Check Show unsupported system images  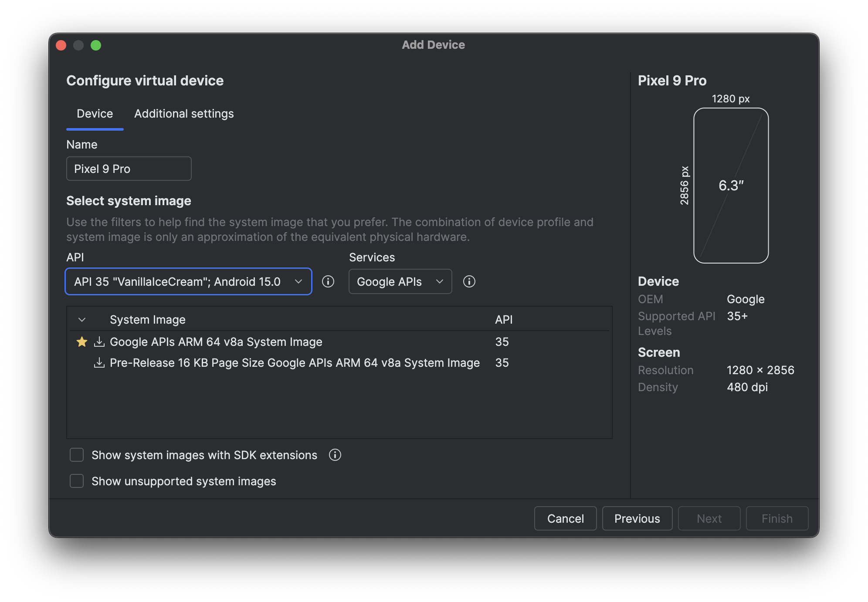[x=77, y=481]
